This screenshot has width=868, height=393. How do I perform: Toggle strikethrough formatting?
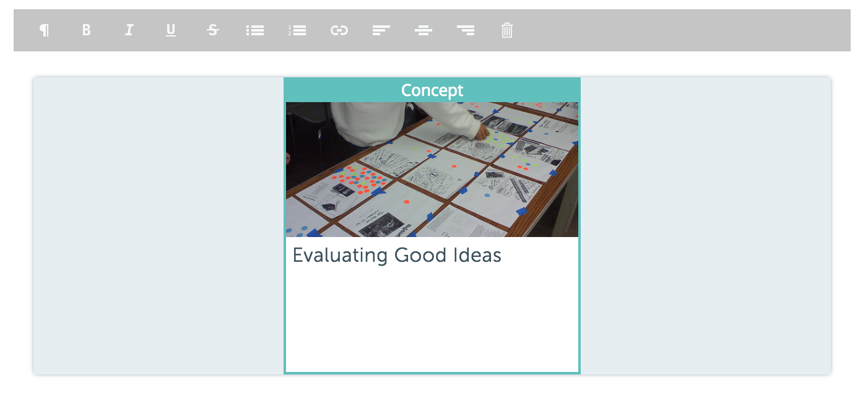pos(213,30)
